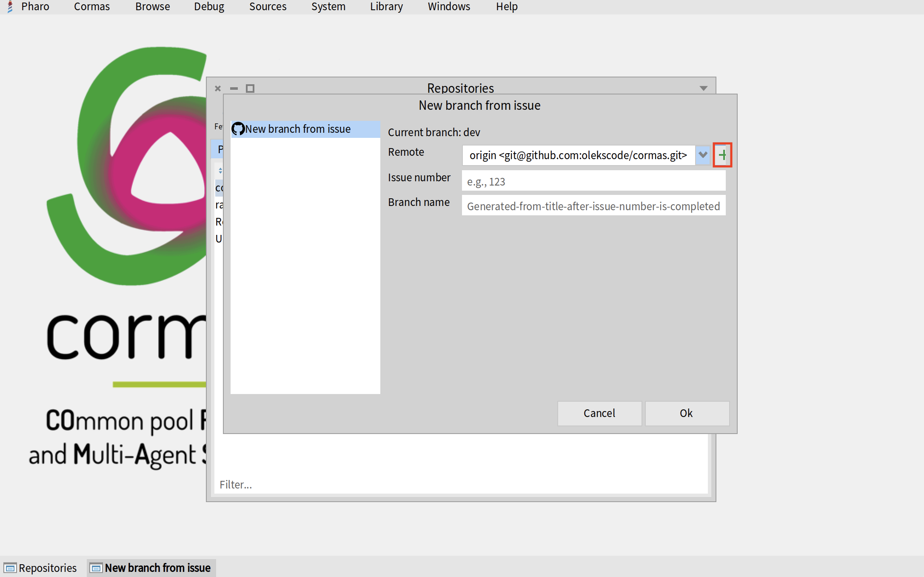The image size is (924, 577).
Task: Open the Remote dropdown arrow
Action: click(x=703, y=155)
